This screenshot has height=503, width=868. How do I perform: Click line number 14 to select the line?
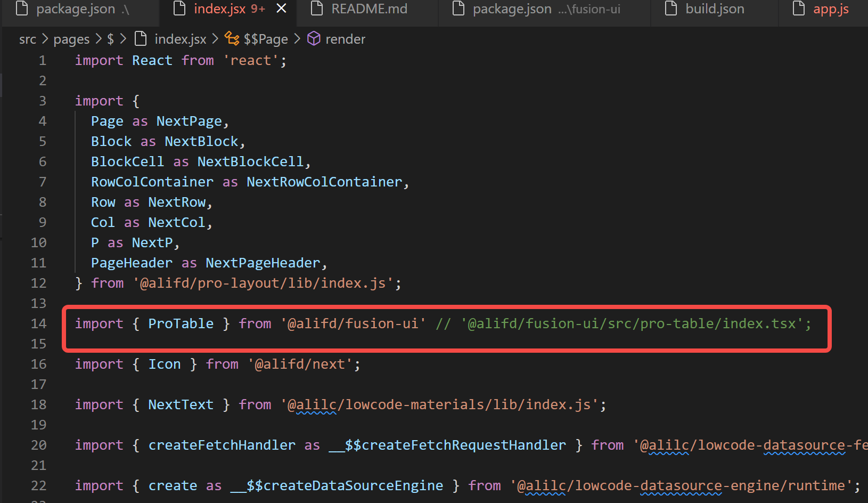click(38, 323)
